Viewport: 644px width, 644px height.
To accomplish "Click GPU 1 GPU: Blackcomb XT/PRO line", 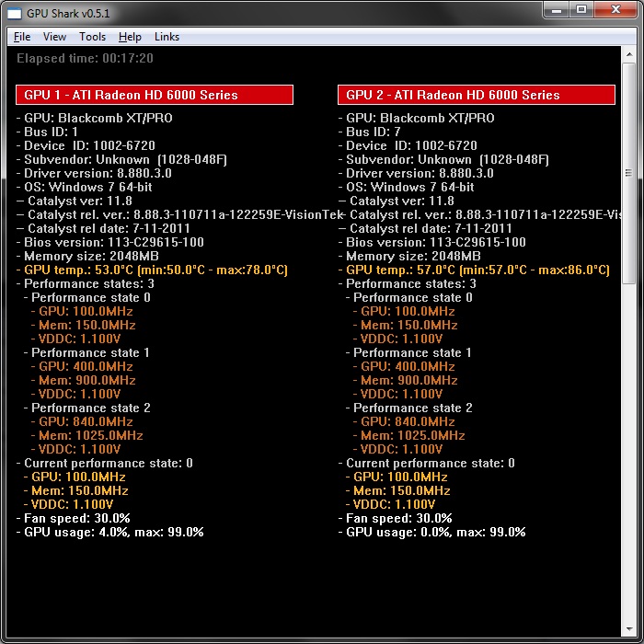I will 95,119.
